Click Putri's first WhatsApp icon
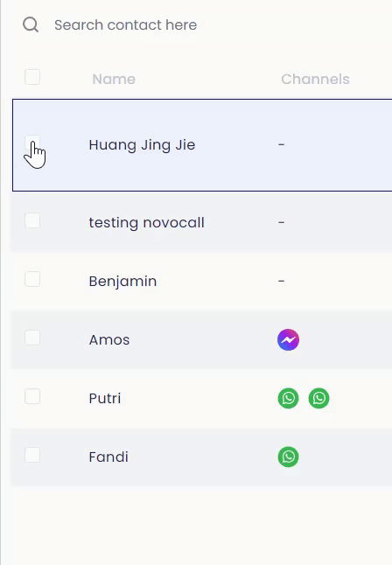Viewport: 392px width, 565px height. pyautogui.click(x=288, y=398)
